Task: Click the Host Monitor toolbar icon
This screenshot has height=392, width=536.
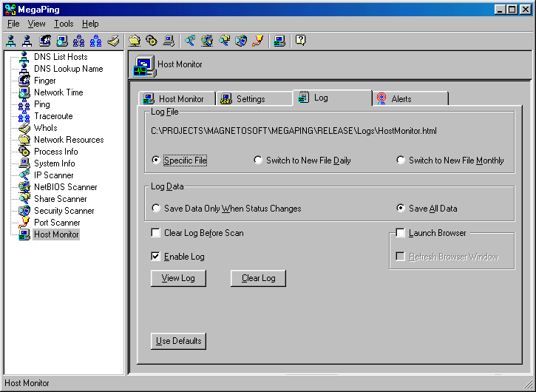Action: (279, 41)
